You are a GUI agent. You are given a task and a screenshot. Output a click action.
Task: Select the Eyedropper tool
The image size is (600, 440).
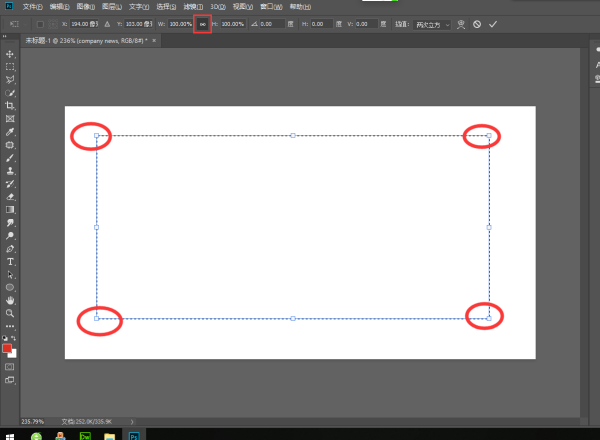click(x=10, y=131)
